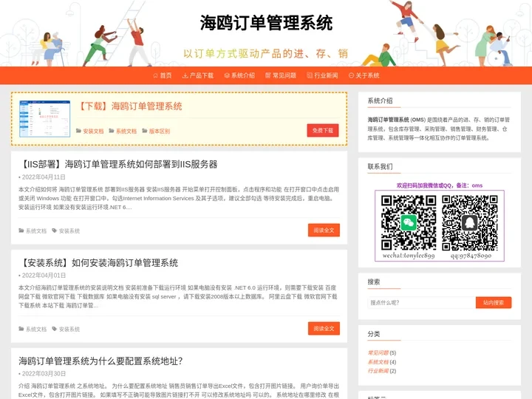
Task: Open 系统文档 category under 【安装系统】 article
Action: coord(36,330)
